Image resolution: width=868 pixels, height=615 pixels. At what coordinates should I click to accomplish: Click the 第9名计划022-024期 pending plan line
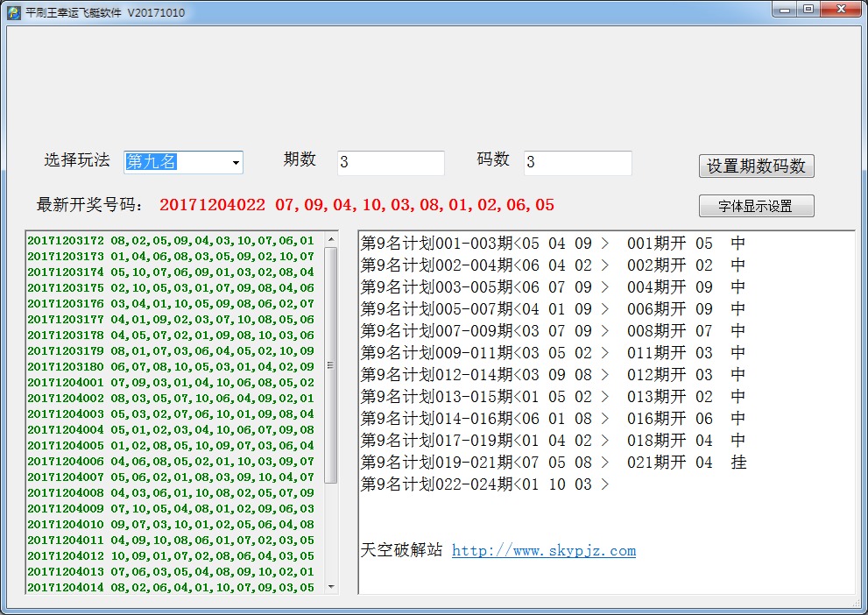(x=484, y=484)
